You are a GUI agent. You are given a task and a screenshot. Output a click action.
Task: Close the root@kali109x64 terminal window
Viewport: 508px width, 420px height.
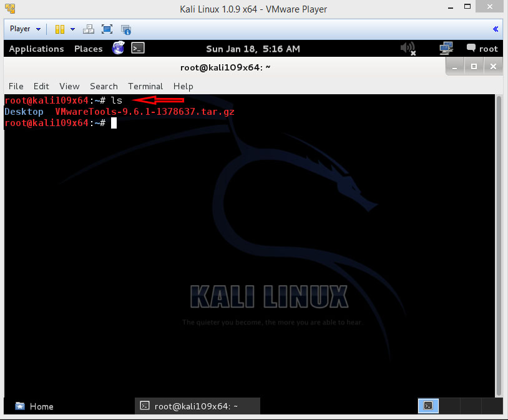pos(494,67)
